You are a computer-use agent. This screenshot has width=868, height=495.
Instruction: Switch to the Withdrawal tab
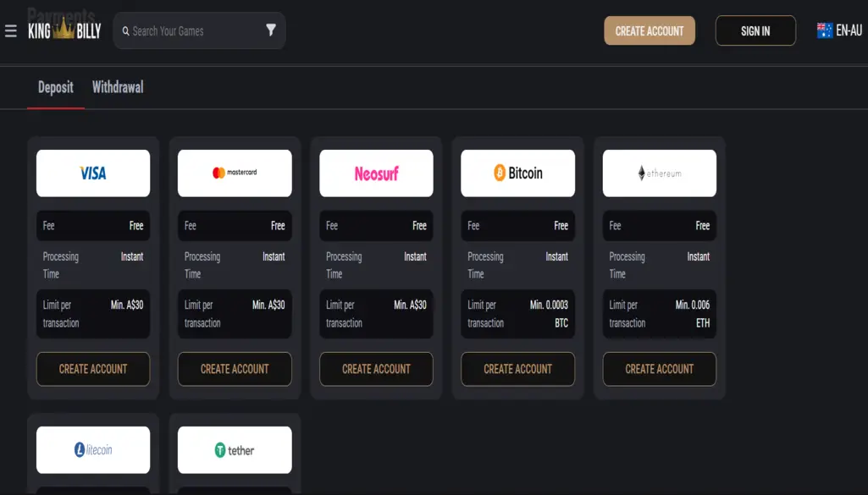[x=118, y=87]
